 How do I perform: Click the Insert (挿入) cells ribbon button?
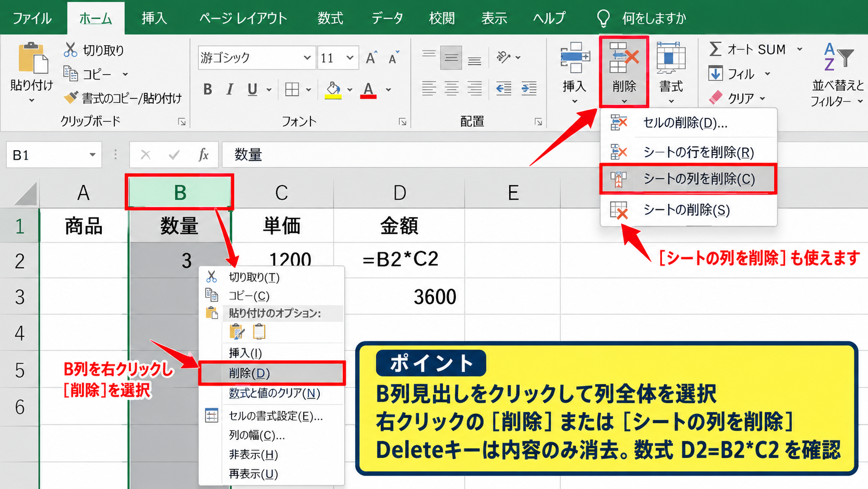pyautogui.click(x=575, y=73)
